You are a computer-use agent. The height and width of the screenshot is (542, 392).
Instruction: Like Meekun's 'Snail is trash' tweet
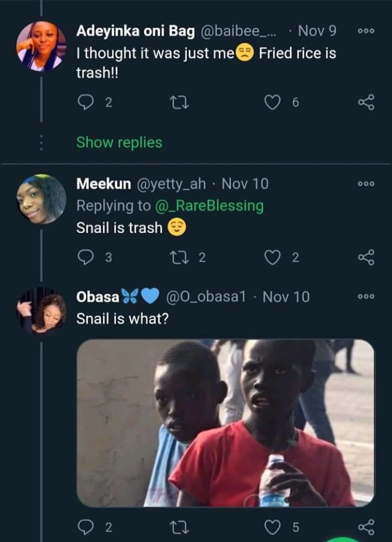pos(272,258)
